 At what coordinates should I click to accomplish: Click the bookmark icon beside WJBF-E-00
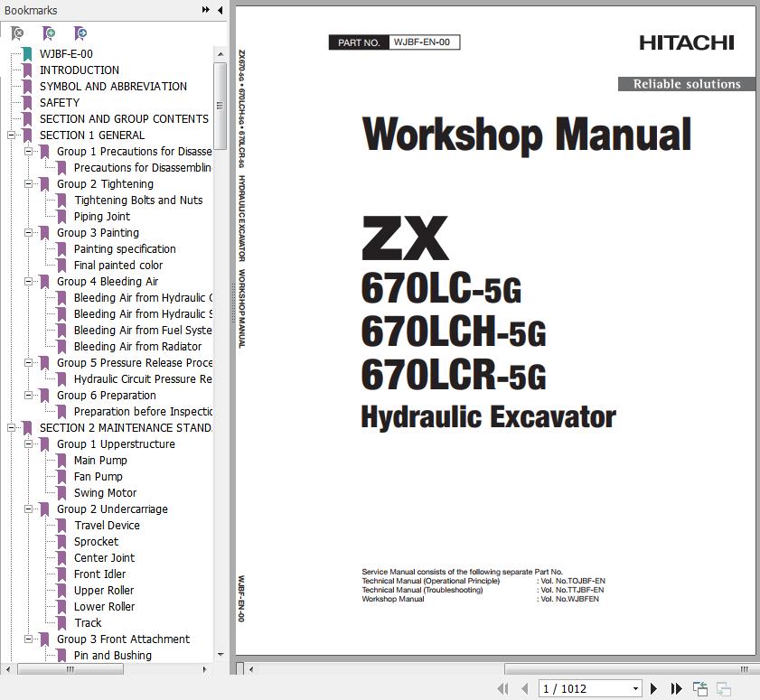[27, 54]
